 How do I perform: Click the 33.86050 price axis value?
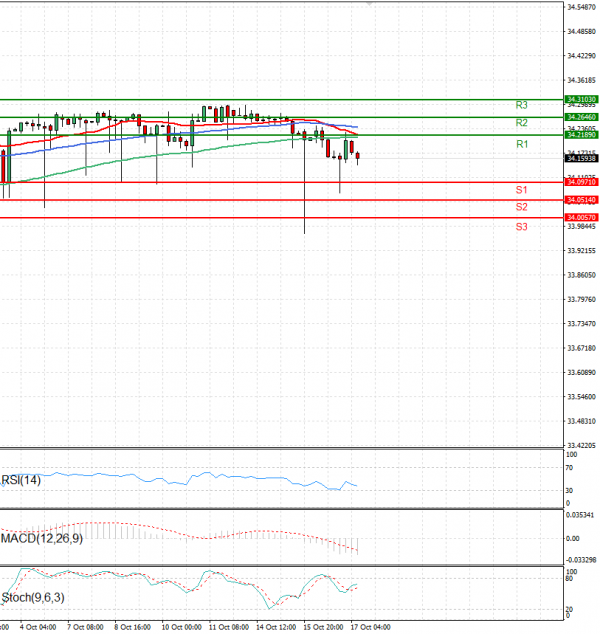click(581, 275)
